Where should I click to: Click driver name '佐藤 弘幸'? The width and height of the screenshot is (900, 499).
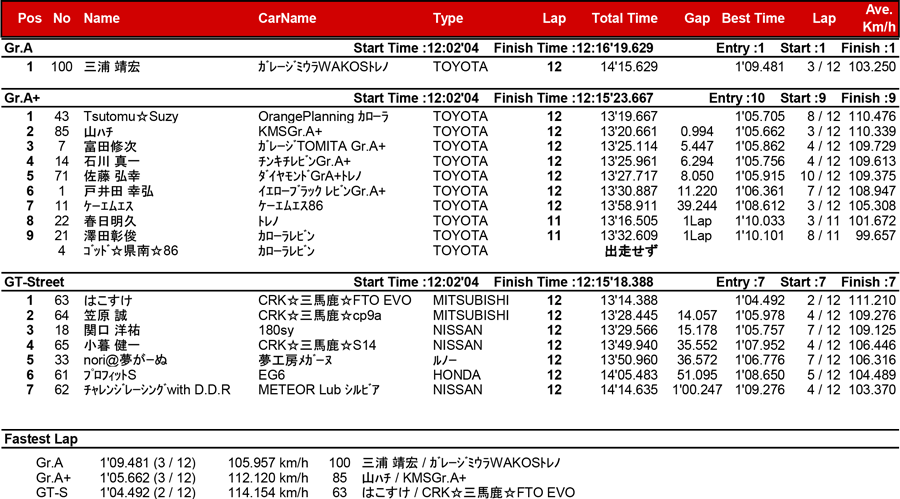coord(111,176)
